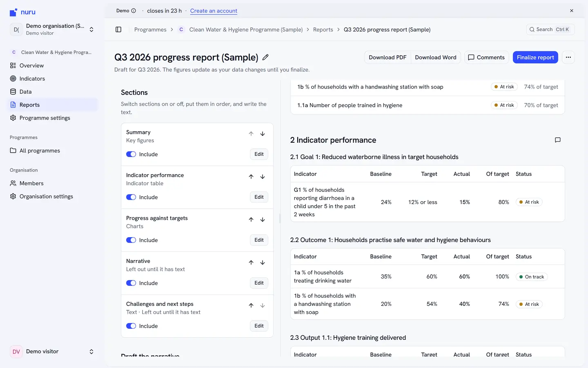This screenshot has height=368, width=588.
Task: Click the Programmes breadcrumb link
Action: pyautogui.click(x=150, y=29)
